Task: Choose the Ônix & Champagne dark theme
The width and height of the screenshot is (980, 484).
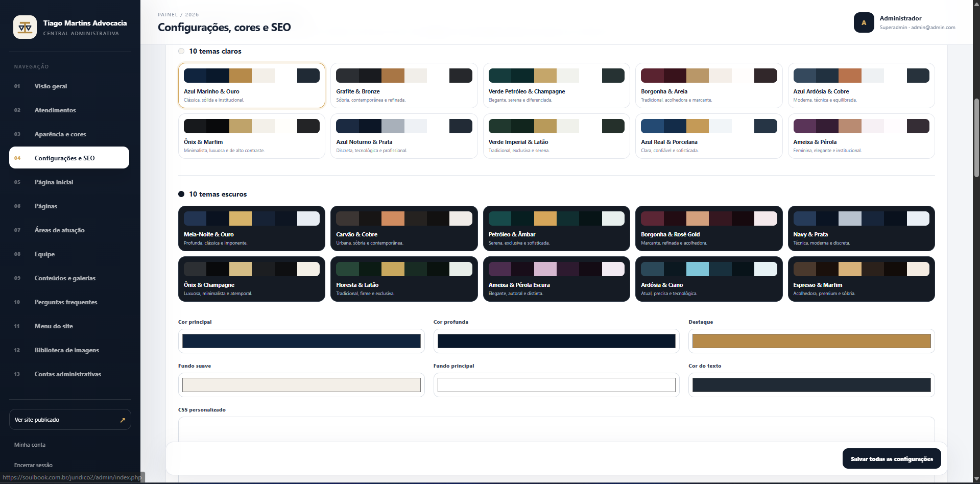Action: 251,279
